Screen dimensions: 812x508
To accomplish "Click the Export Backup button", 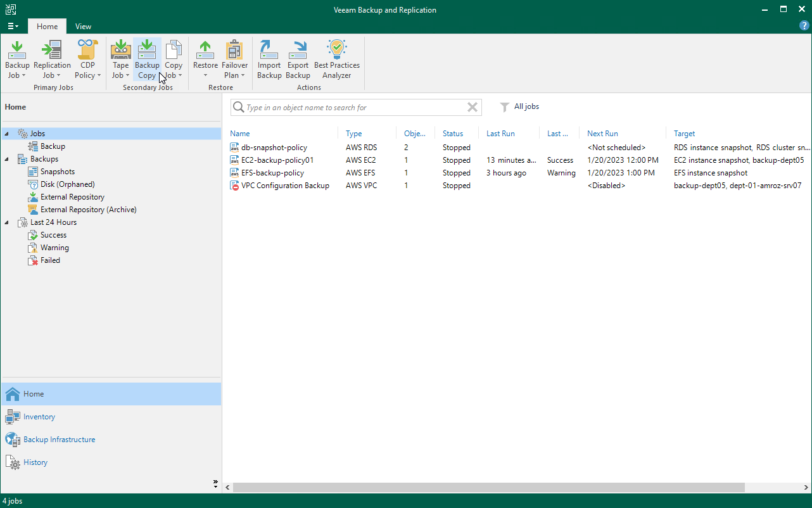I will pos(298,60).
